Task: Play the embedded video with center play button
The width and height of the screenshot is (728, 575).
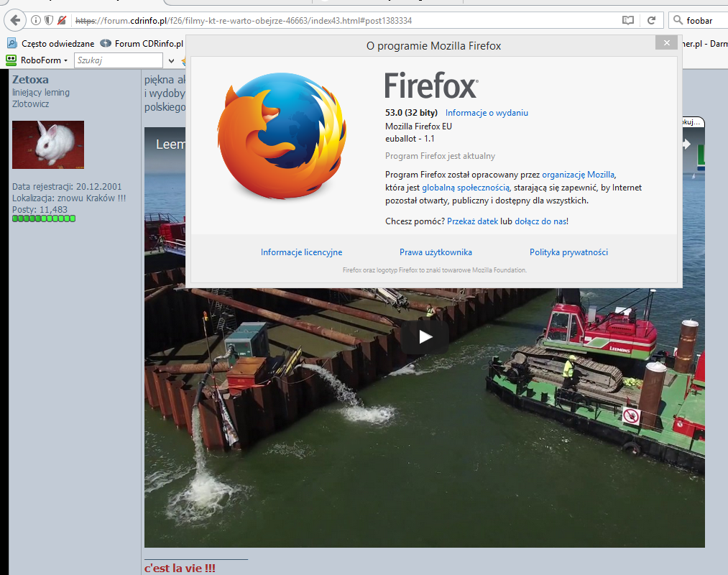Action: click(x=425, y=336)
